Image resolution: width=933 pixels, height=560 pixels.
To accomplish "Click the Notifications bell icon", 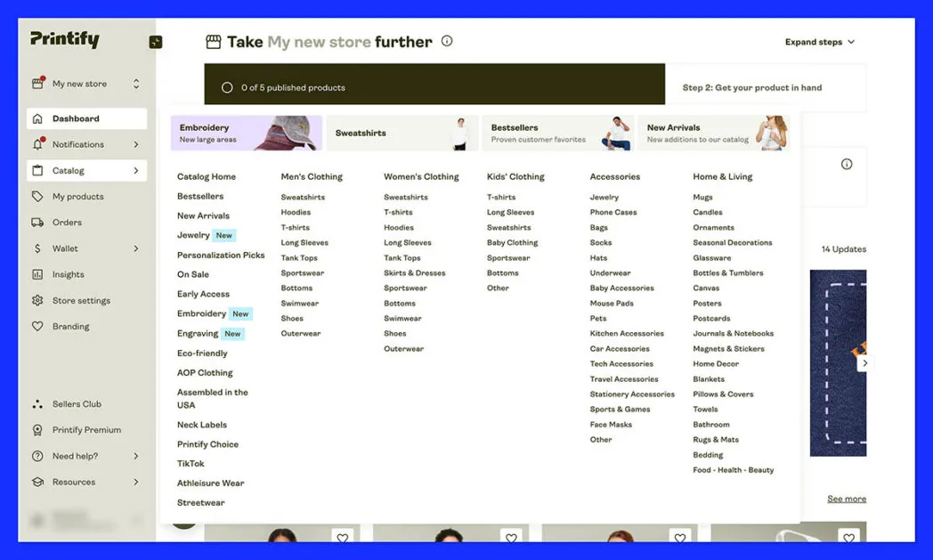I will click(37, 144).
